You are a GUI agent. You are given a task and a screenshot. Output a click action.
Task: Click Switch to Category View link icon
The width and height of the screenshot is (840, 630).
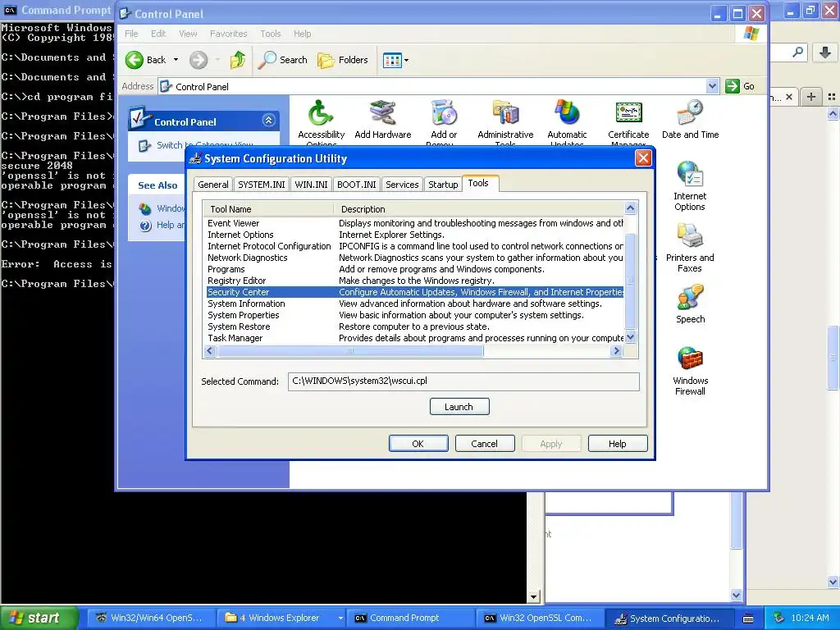pyautogui.click(x=144, y=146)
